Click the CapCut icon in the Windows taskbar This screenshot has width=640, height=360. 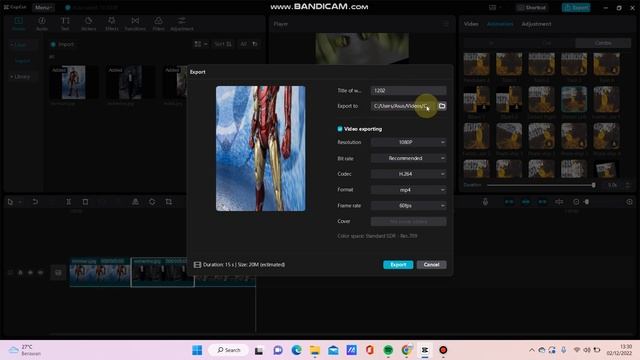pos(424,350)
